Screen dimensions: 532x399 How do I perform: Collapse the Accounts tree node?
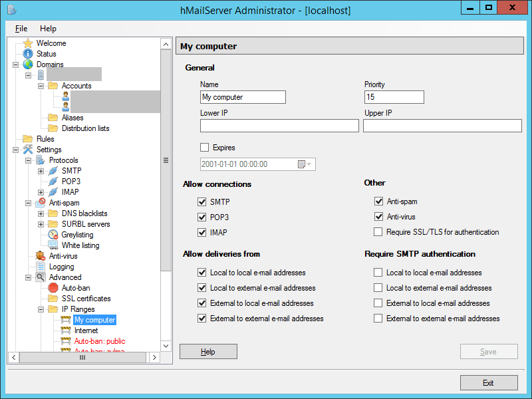[41, 86]
